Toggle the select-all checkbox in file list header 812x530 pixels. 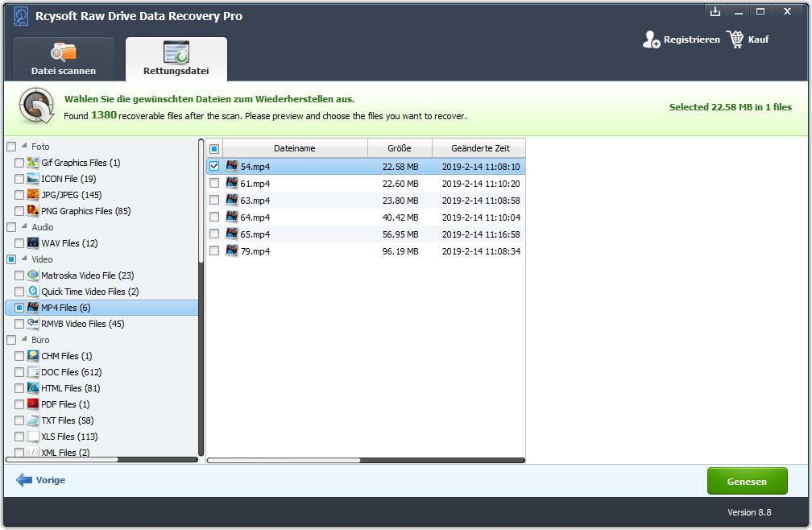click(x=214, y=148)
